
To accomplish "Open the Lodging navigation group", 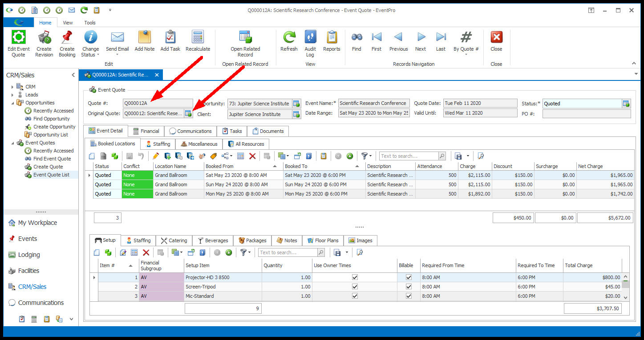I will [29, 255].
